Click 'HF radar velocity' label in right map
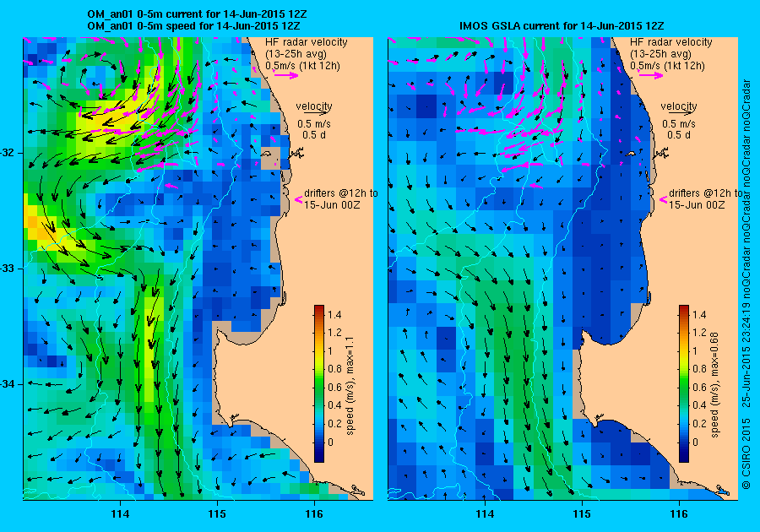 pos(671,42)
